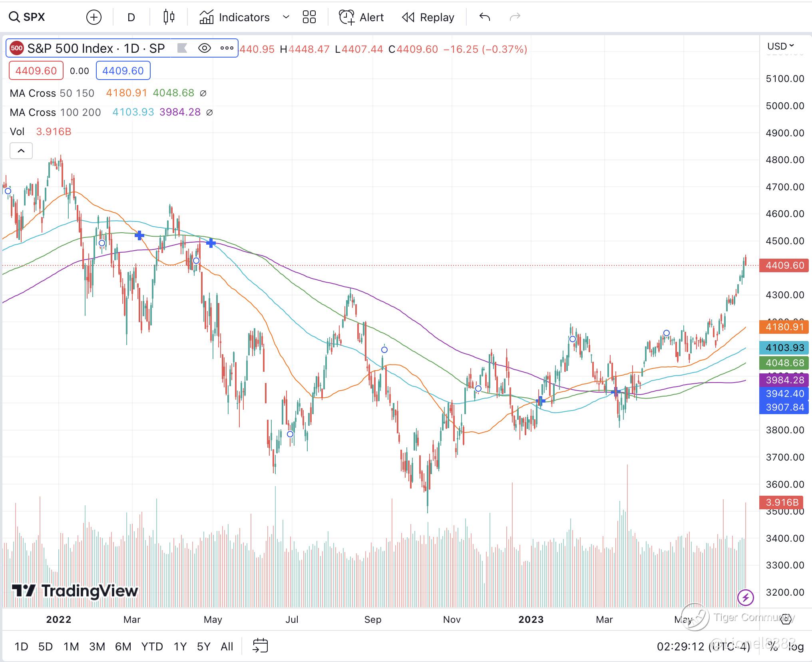Open the S&P 500 legend more options

click(227, 48)
